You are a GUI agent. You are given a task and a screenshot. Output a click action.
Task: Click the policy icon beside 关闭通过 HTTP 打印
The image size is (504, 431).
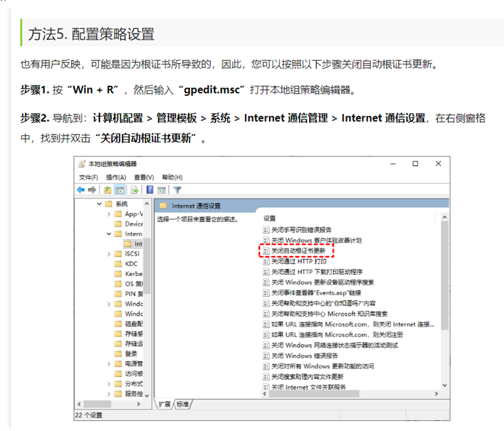266,262
